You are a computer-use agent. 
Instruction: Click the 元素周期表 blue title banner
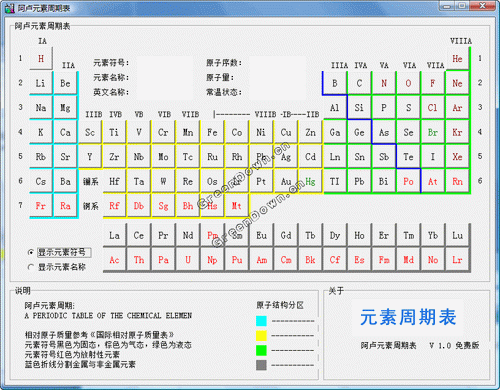click(x=408, y=317)
